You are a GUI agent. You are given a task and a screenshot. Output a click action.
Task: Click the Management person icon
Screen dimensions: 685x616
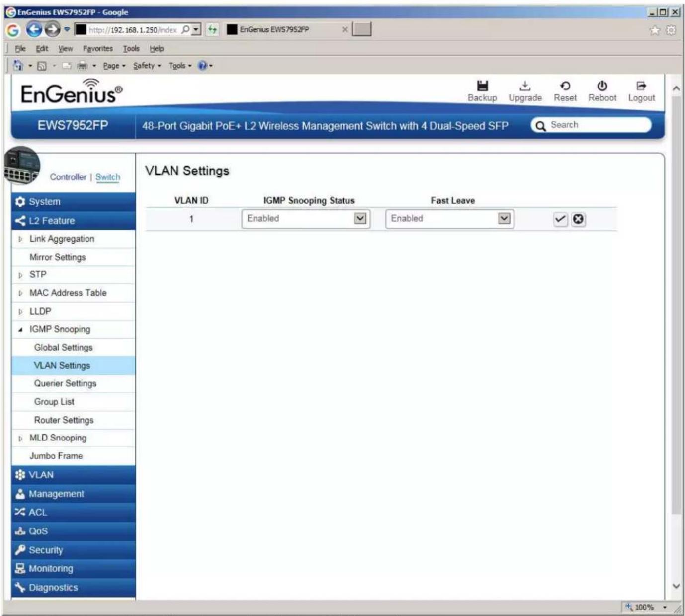(20, 494)
